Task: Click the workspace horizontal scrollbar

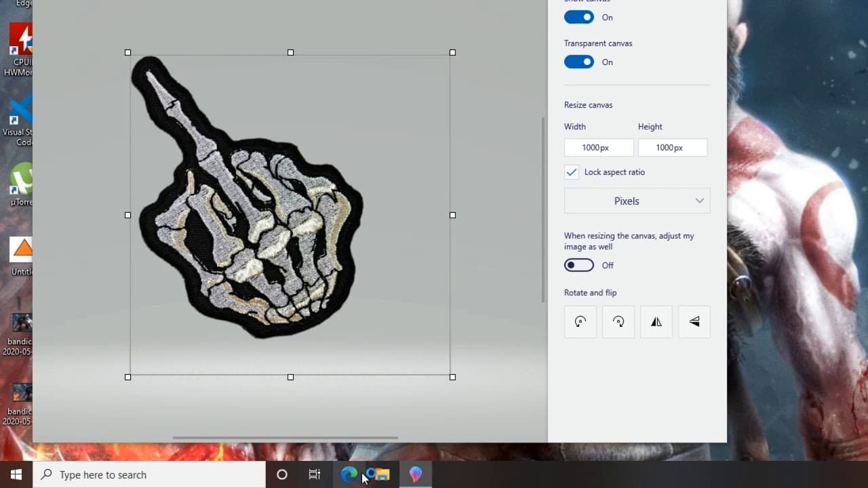Action: (x=285, y=438)
